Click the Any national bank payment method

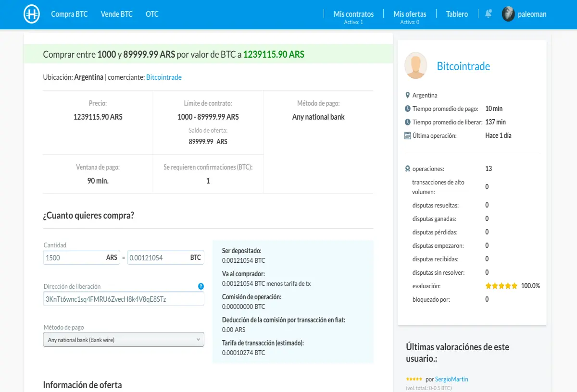click(318, 117)
